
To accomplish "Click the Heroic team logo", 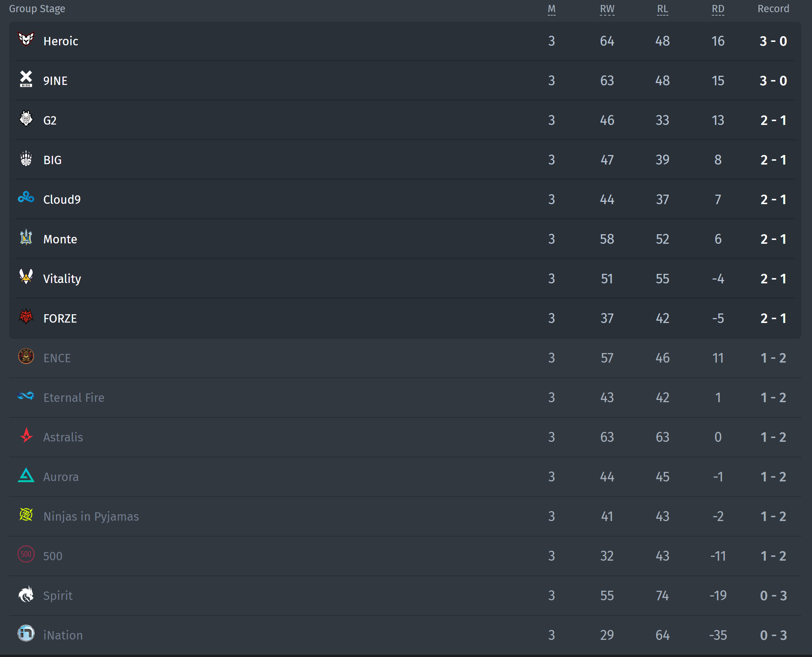I will coord(26,39).
